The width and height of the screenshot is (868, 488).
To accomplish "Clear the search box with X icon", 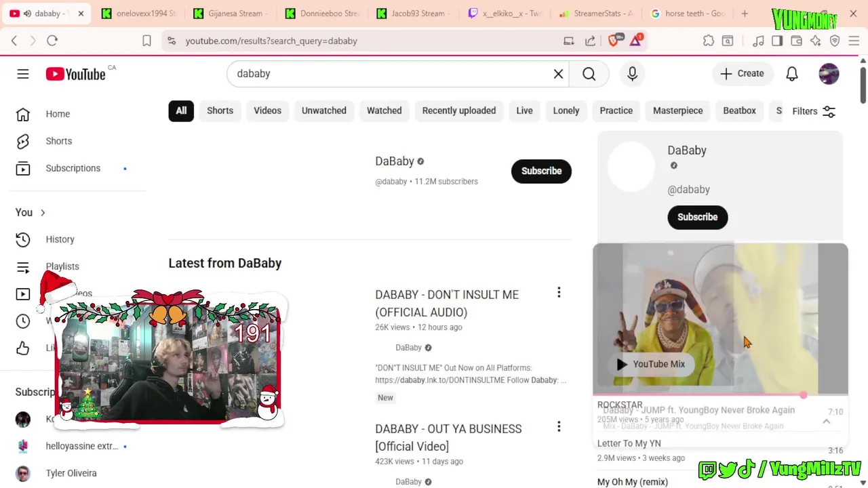I will click(x=558, y=74).
